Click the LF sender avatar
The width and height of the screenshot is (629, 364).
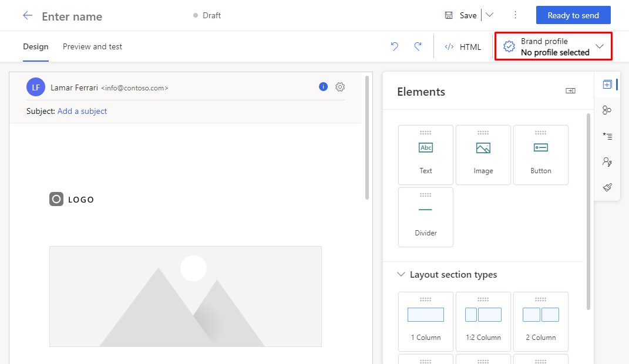click(x=36, y=87)
